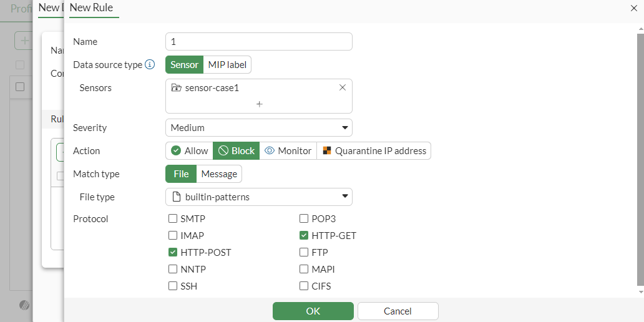The width and height of the screenshot is (644, 322).
Task: Tick the FTP protocol checkbox
Action: (304, 252)
